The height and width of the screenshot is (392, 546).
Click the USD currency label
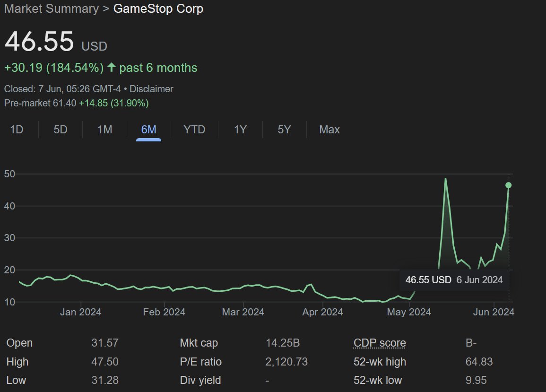tap(94, 46)
